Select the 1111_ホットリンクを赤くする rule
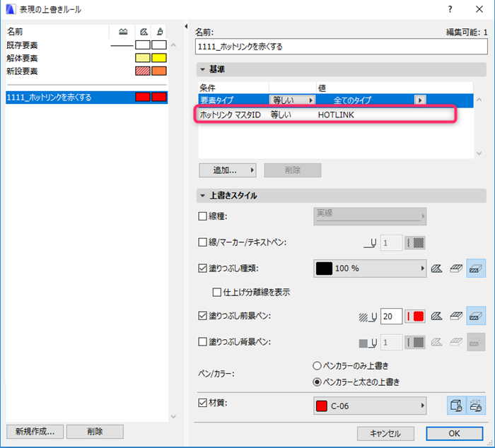Viewport: 495px width, 448px height. pos(86,98)
